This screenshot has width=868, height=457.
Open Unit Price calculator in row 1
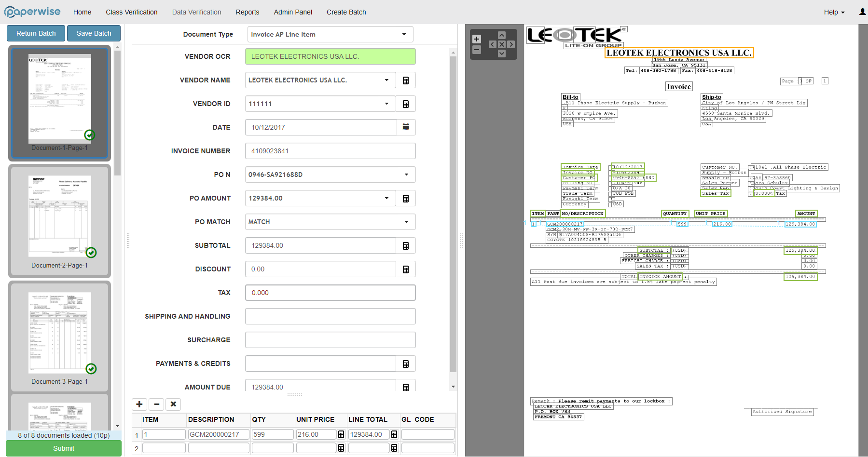341,434
